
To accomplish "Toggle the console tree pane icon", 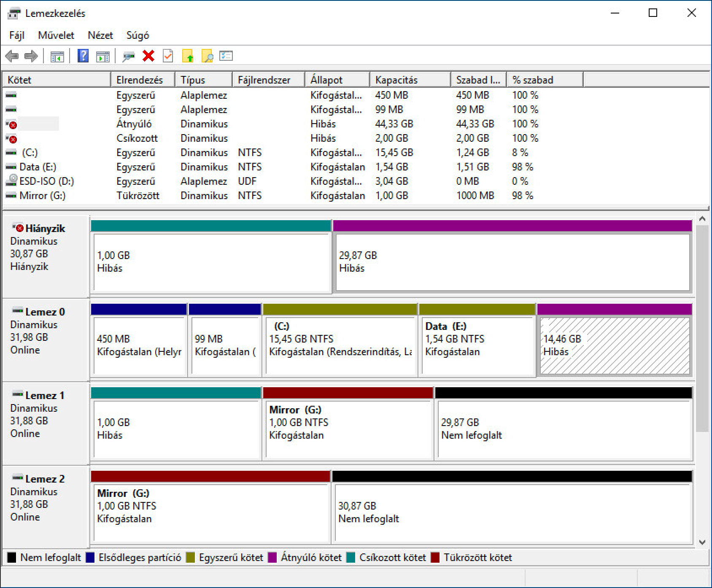I will click(x=57, y=56).
